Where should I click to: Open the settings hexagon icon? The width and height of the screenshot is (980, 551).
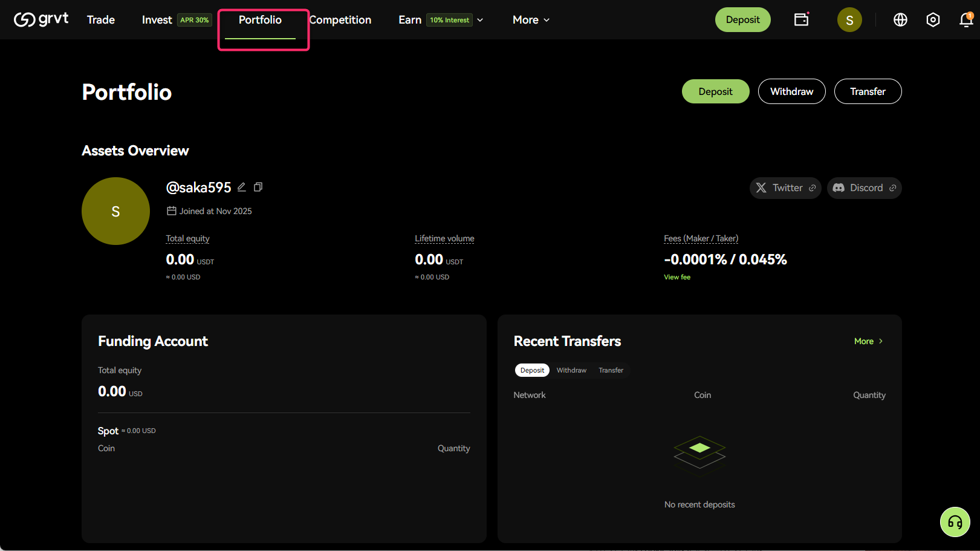pyautogui.click(x=933, y=20)
